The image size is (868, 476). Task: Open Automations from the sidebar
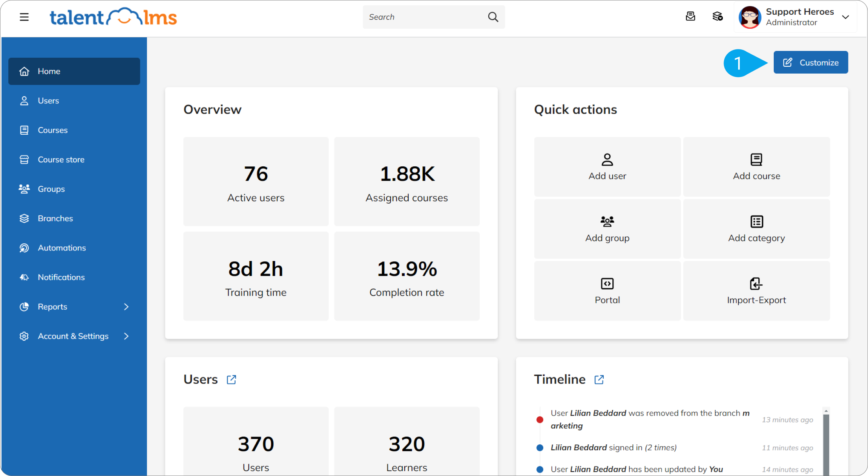pos(62,248)
